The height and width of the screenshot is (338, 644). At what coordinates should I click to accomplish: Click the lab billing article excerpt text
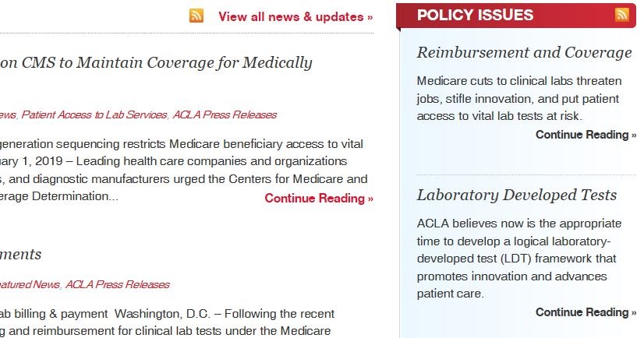[x=168, y=322]
